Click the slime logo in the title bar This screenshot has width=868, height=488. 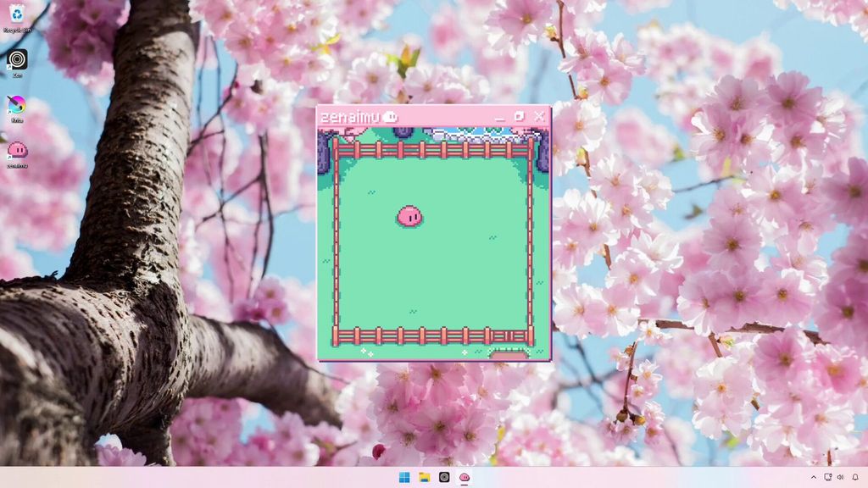390,116
